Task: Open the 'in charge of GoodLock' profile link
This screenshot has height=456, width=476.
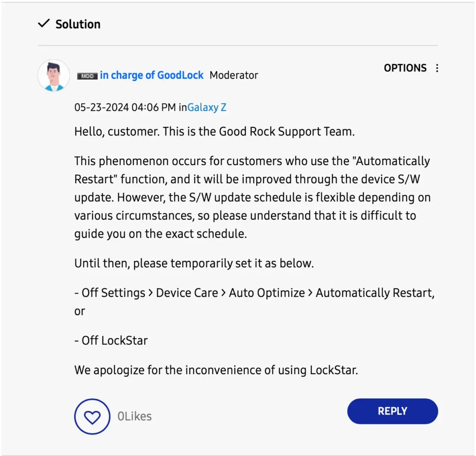Action: point(152,75)
